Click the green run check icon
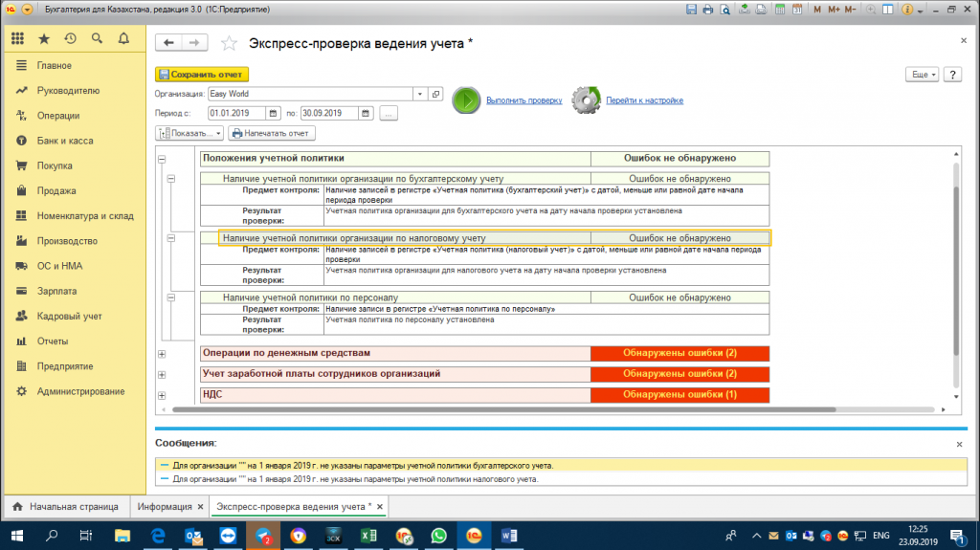Image resolution: width=980 pixels, height=550 pixels. [x=466, y=100]
